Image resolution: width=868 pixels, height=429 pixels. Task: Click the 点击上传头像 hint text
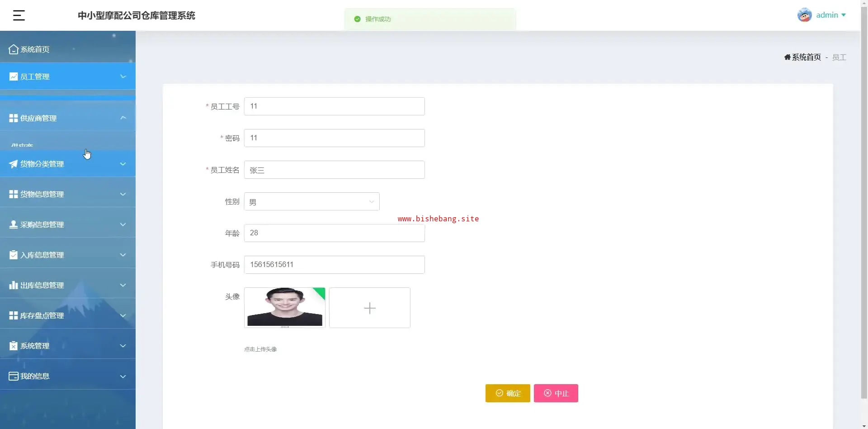coord(260,349)
